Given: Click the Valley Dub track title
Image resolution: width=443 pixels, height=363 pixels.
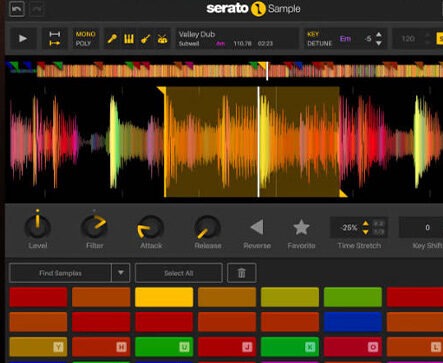Looking at the screenshot, I should (197, 34).
